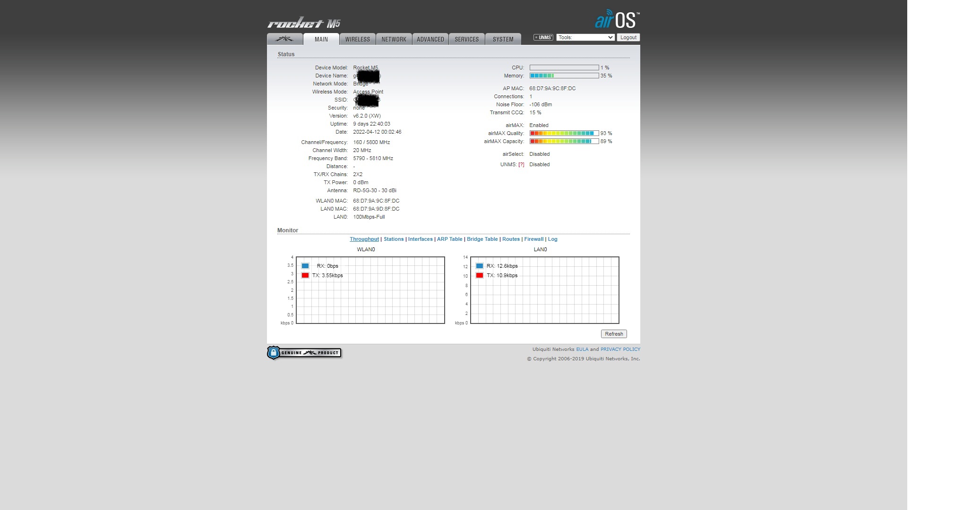Click the Wireless Mode value Access Point
This screenshot has height=510, width=980.
(x=368, y=92)
